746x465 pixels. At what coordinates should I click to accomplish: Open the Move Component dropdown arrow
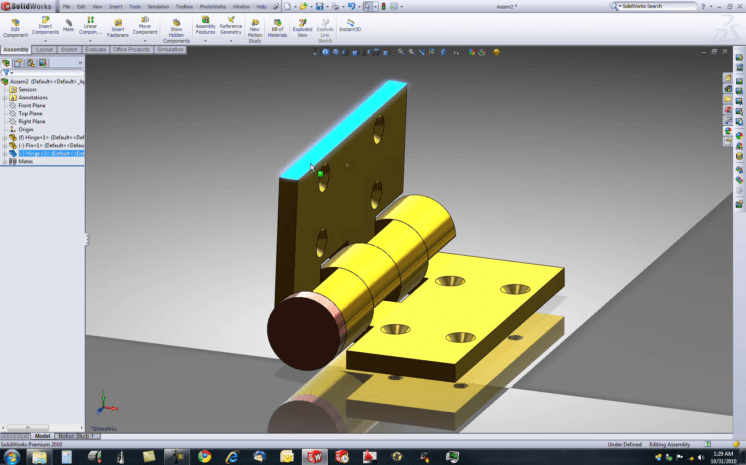145,41
